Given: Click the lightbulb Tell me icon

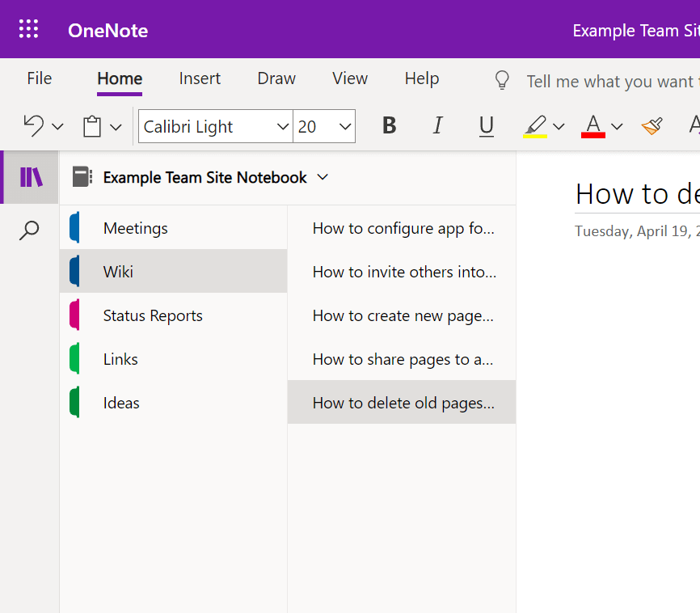Looking at the screenshot, I should click(502, 80).
